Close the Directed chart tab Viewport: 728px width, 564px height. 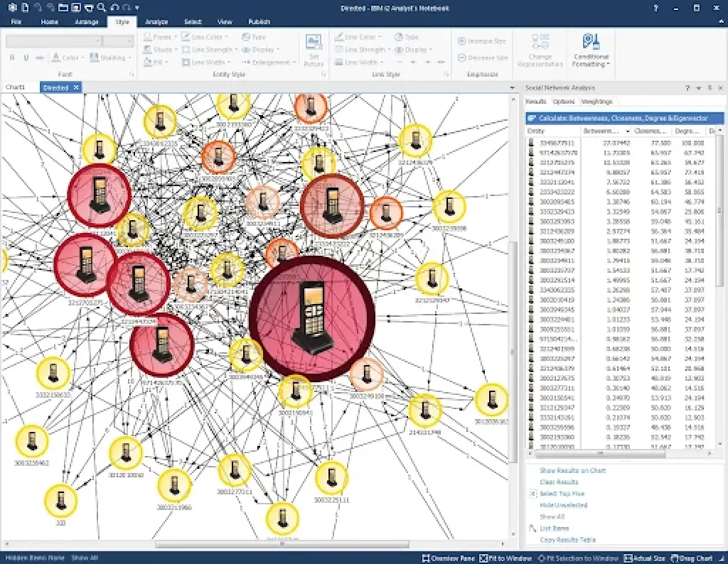(x=76, y=87)
